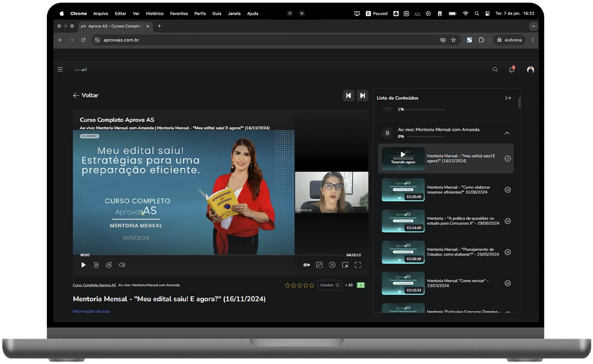Open the notifications bell
Screen dimensions: 593x364
point(512,70)
